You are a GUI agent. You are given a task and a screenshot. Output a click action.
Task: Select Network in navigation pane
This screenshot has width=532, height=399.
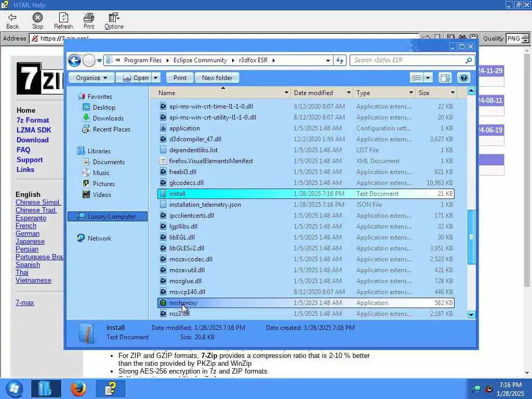[95, 238]
